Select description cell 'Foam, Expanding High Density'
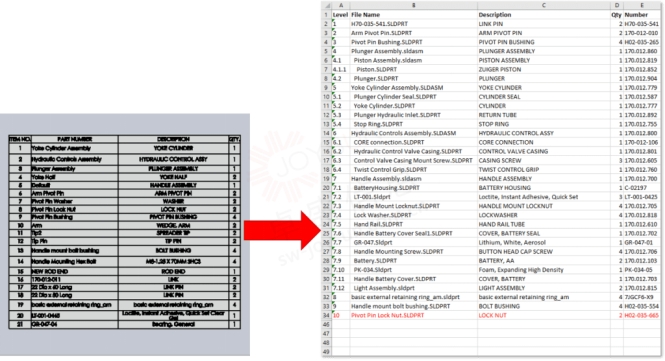 [x=544, y=270]
